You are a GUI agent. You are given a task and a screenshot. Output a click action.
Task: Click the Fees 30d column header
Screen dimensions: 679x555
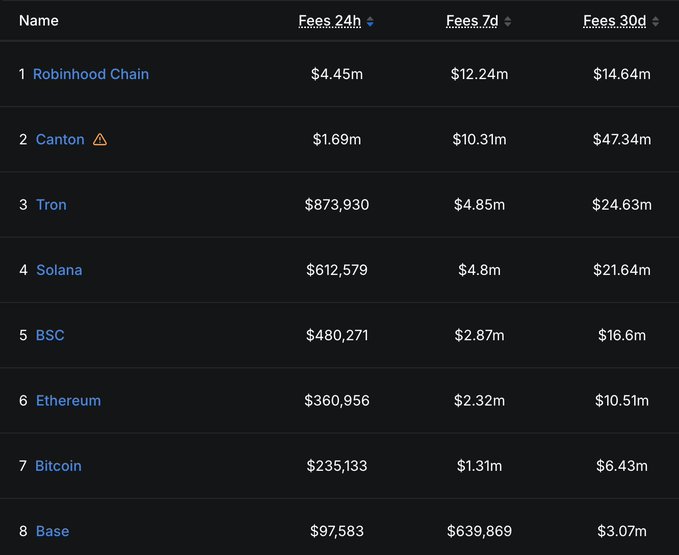pyautogui.click(x=614, y=21)
